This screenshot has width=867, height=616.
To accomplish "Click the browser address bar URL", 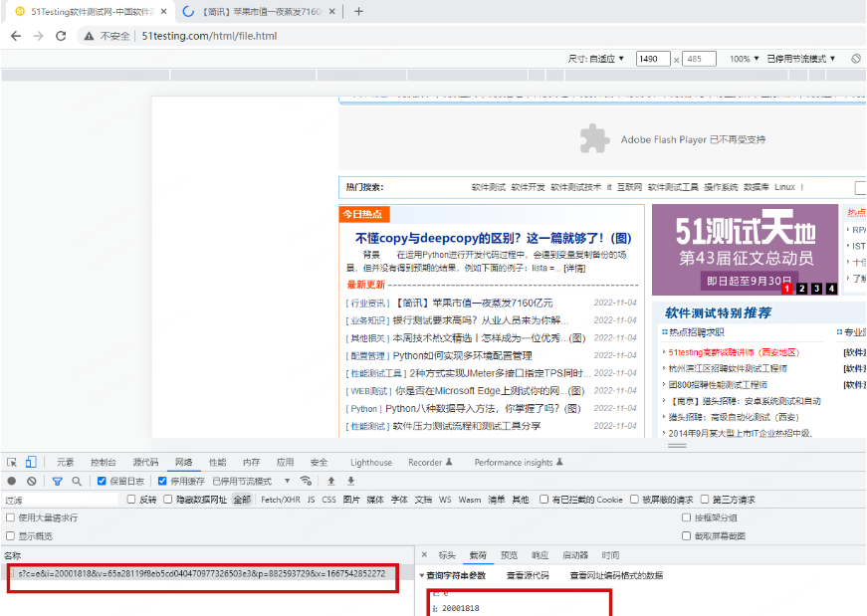I will pos(209,36).
